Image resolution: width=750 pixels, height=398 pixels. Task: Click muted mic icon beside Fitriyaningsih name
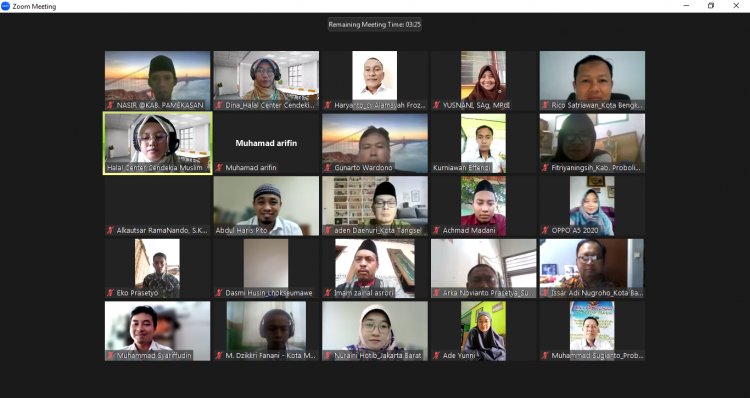(x=545, y=168)
